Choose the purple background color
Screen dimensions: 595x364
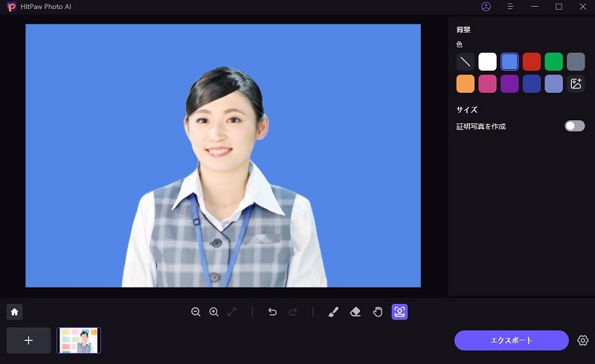tap(509, 84)
